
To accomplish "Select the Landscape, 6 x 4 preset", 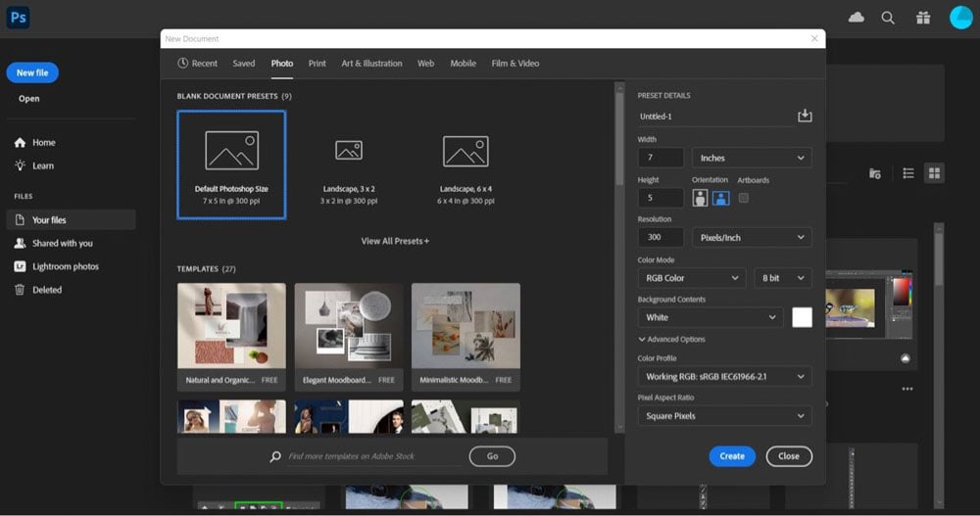I will 465,164.
